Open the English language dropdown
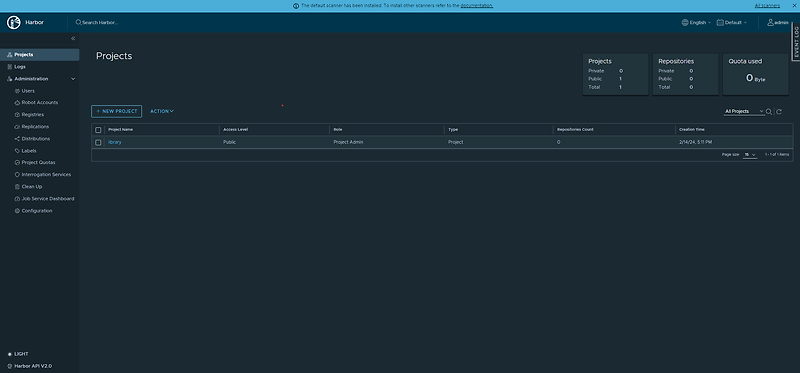 click(x=696, y=22)
